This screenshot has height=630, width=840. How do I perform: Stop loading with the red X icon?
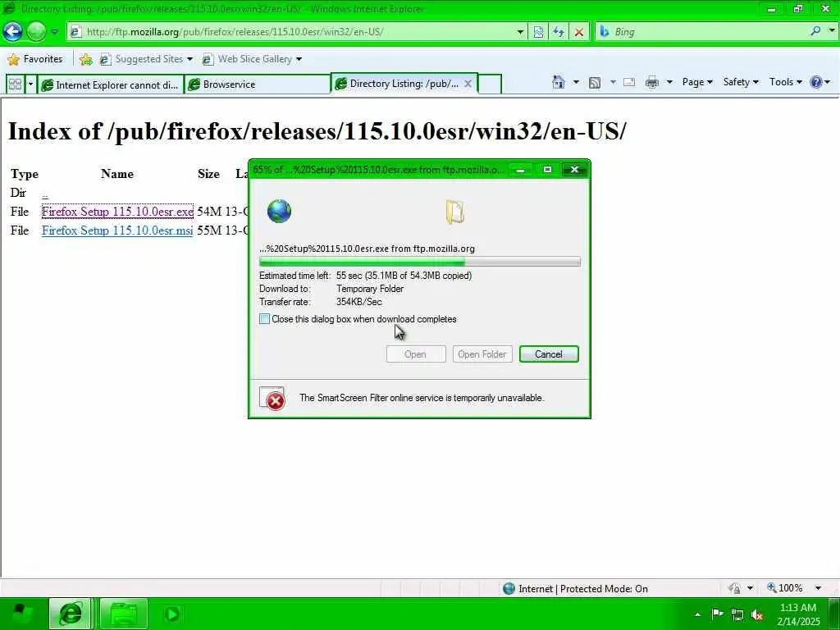[x=578, y=32]
